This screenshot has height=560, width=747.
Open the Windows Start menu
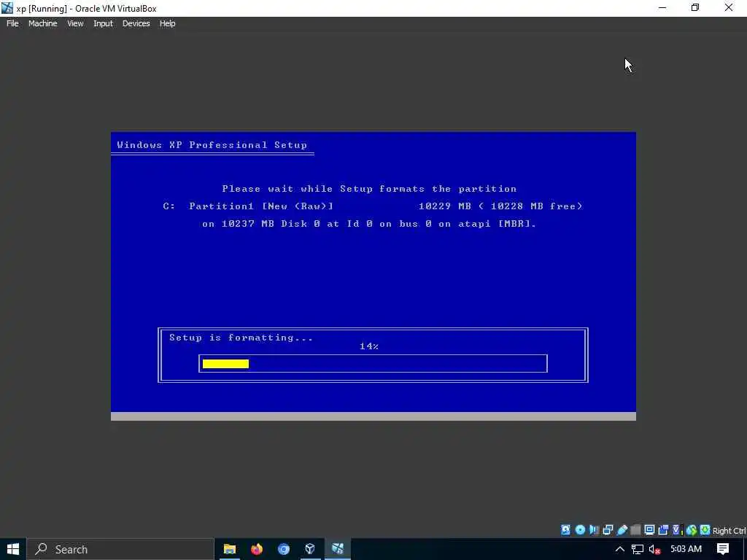[x=13, y=549]
